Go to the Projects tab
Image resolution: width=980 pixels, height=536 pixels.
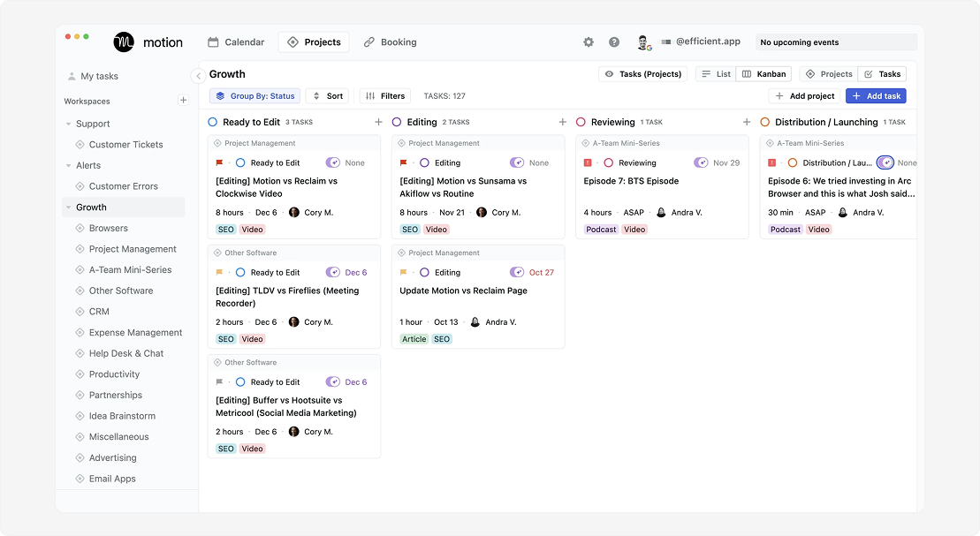(x=314, y=42)
